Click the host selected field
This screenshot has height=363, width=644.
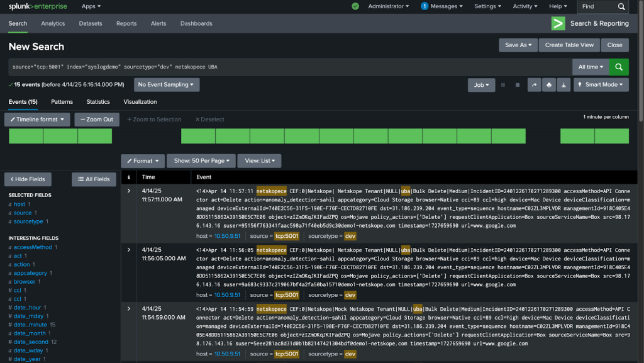tap(19, 204)
